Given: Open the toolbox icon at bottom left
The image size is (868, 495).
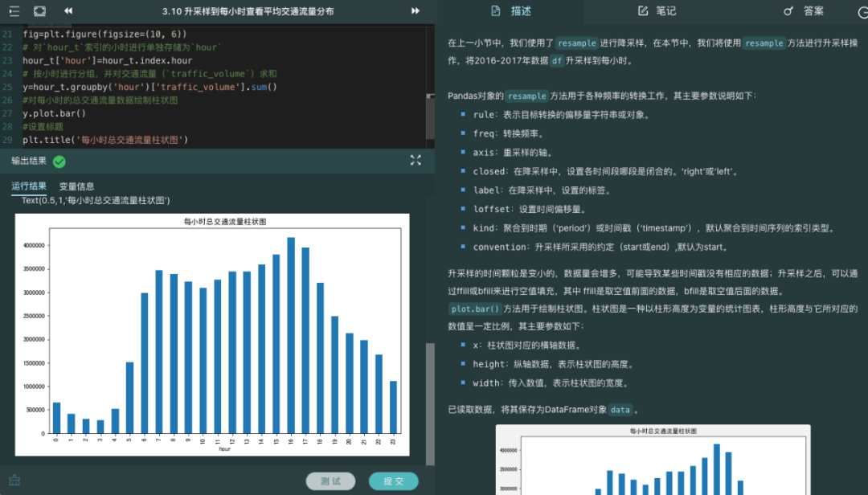Looking at the screenshot, I should [x=14, y=481].
